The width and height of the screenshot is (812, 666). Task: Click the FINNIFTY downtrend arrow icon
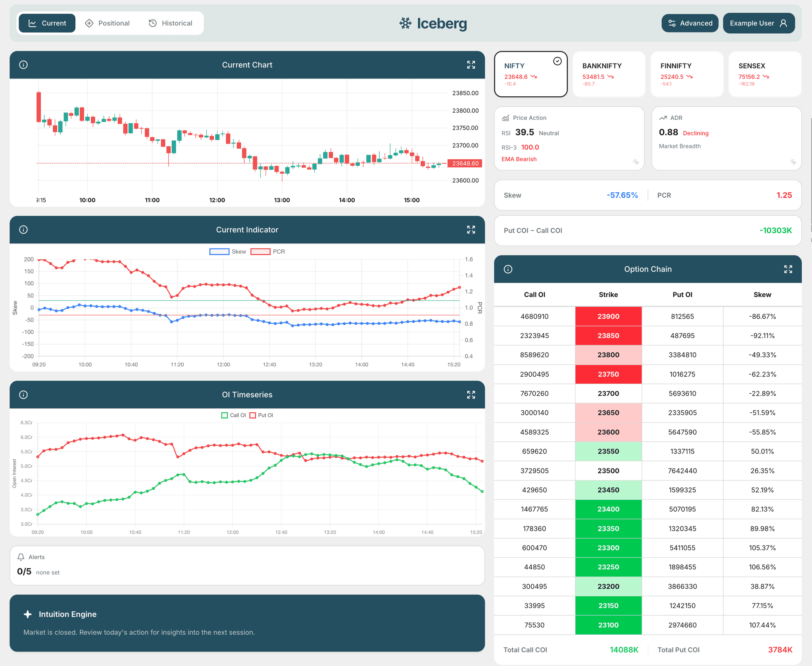pyautogui.click(x=689, y=77)
